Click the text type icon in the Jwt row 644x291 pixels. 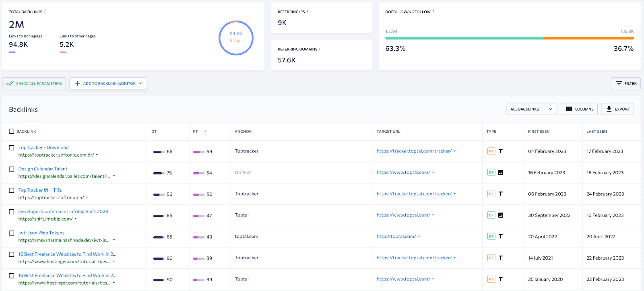501,237
